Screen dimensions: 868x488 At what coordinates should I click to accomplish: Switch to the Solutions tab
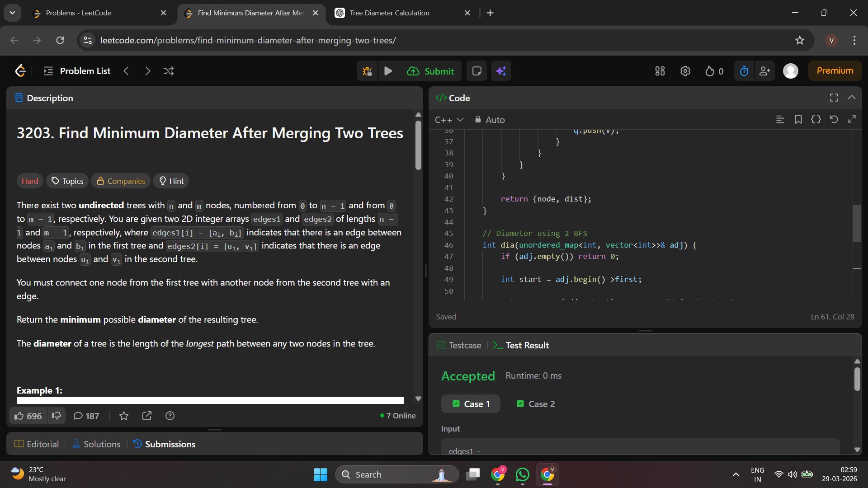point(97,444)
